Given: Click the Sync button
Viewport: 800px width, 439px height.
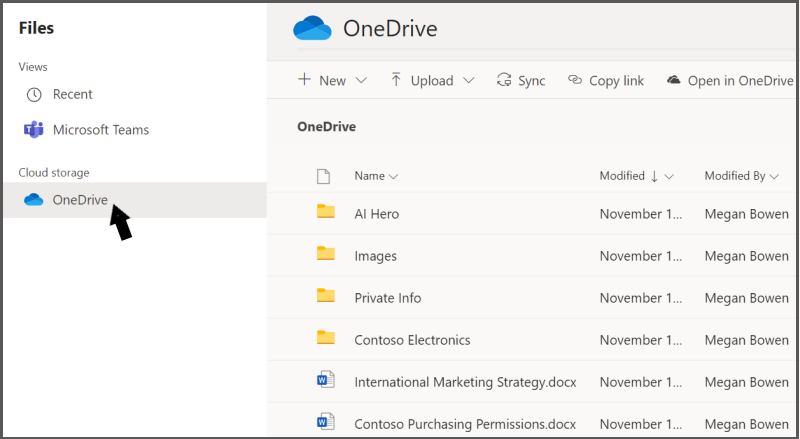Looking at the screenshot, I should coord(521,80).
